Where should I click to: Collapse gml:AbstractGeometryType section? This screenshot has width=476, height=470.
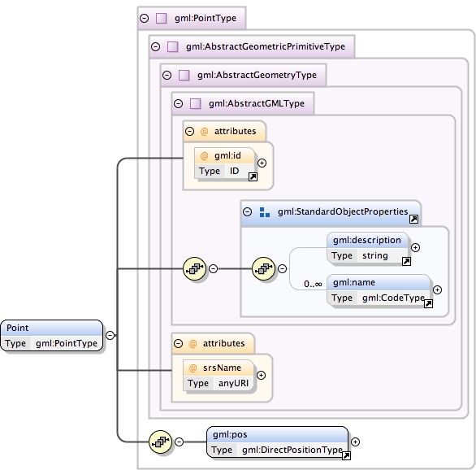pyautogui.click(x=167, y=75)
